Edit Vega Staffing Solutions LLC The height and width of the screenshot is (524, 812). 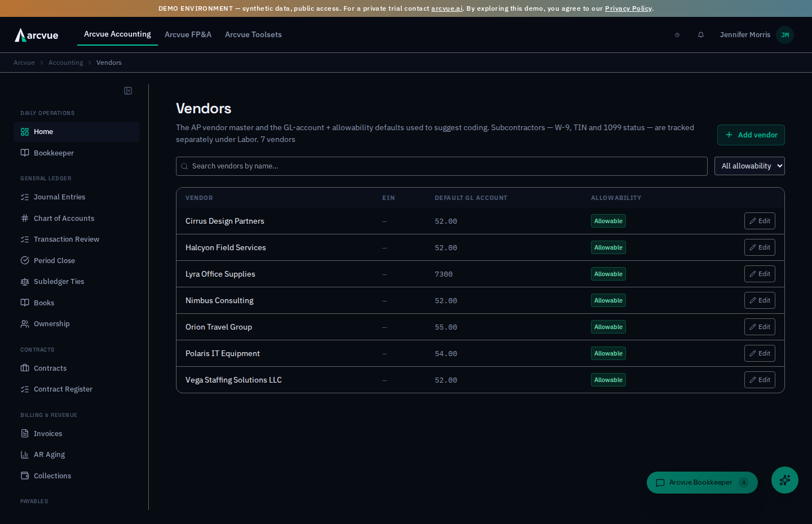click(760, 380)
